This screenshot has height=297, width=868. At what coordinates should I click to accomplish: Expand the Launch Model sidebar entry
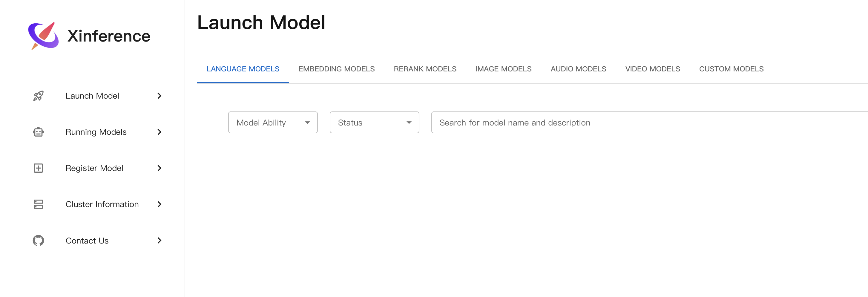click(x=160, y=96)
